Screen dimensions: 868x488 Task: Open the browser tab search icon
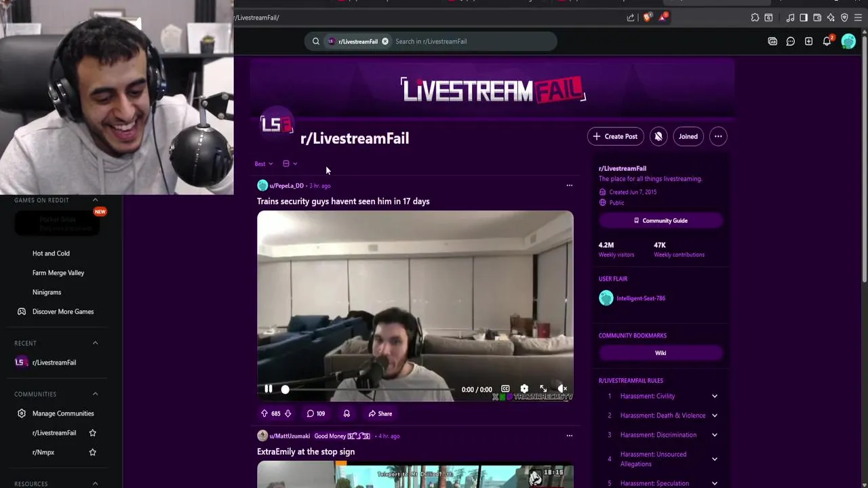[768, 18]
